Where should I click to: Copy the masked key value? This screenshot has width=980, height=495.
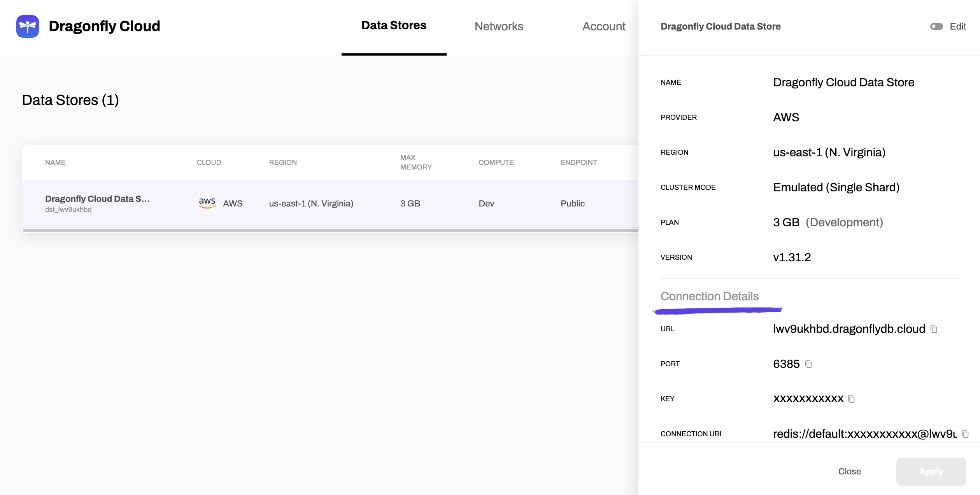[851, 399]
